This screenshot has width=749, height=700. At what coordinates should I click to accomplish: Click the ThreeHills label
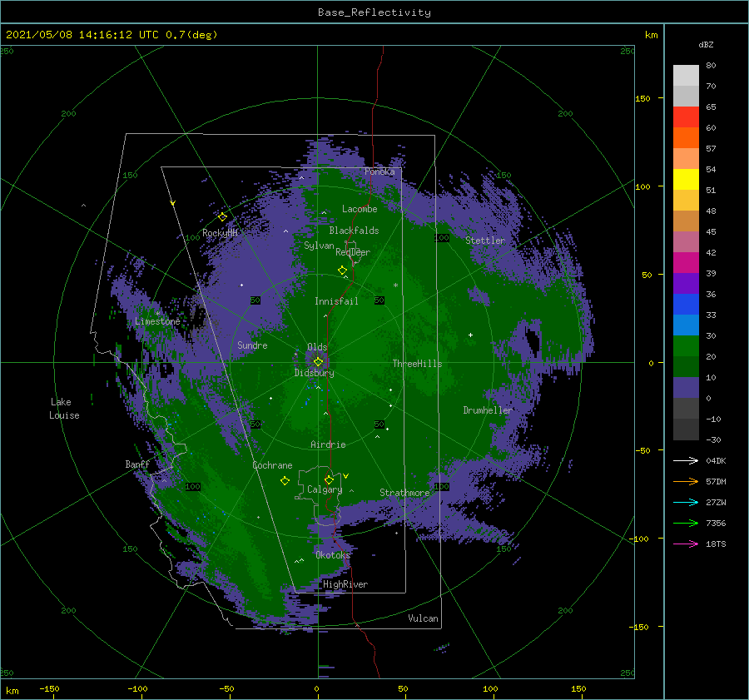(418, 364)
